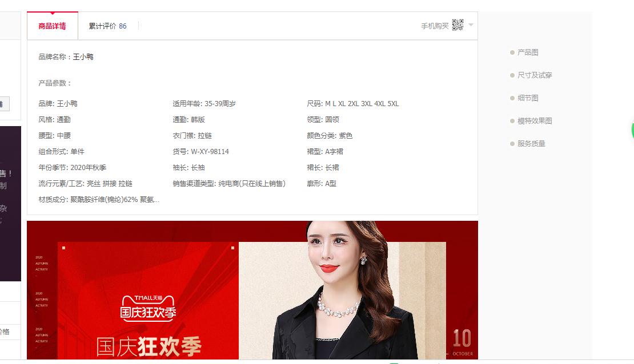
Task: Click the brand name 王小鸭 at top
Action: click(x=83, y=57)
